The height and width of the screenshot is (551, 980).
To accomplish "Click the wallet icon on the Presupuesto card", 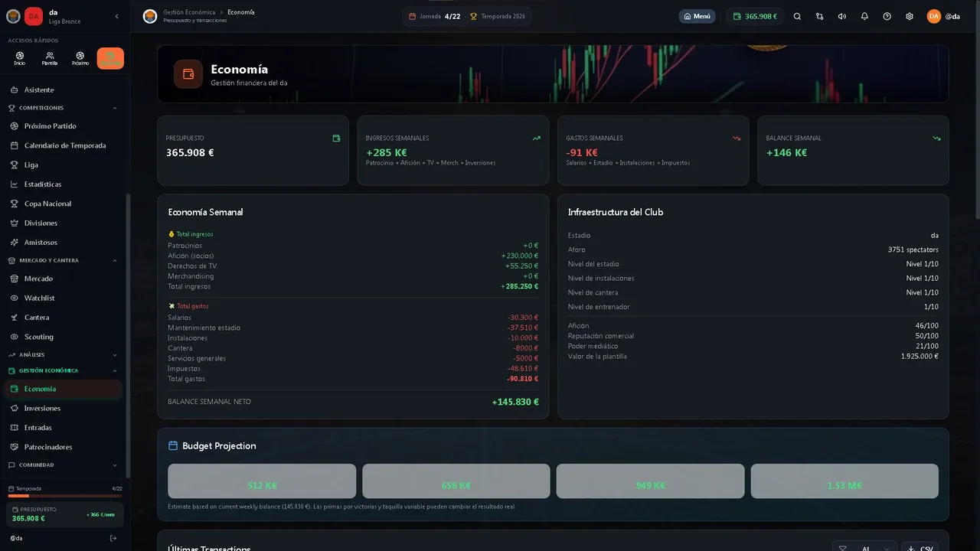I will point(336,139).
